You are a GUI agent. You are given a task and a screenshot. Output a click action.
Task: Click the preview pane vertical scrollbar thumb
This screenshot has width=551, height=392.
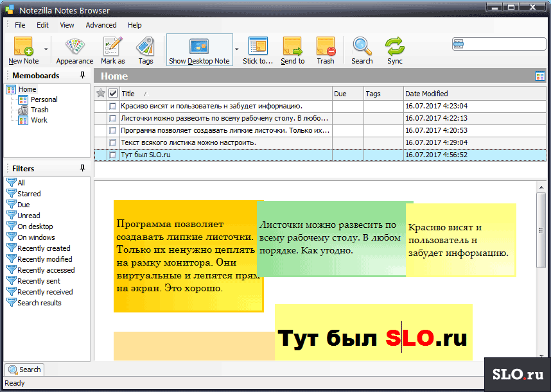pos(541,230)
